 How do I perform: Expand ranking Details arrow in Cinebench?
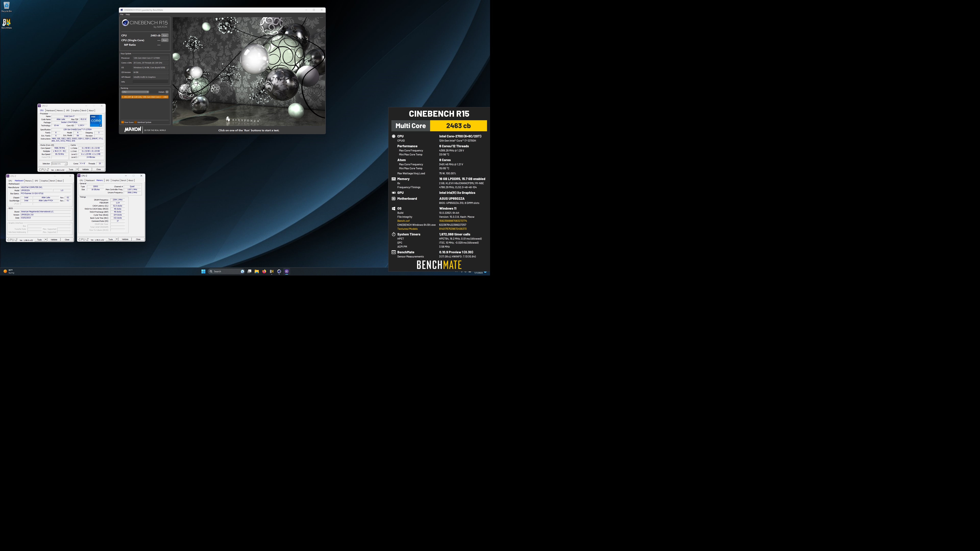click(x=167, y=92)
